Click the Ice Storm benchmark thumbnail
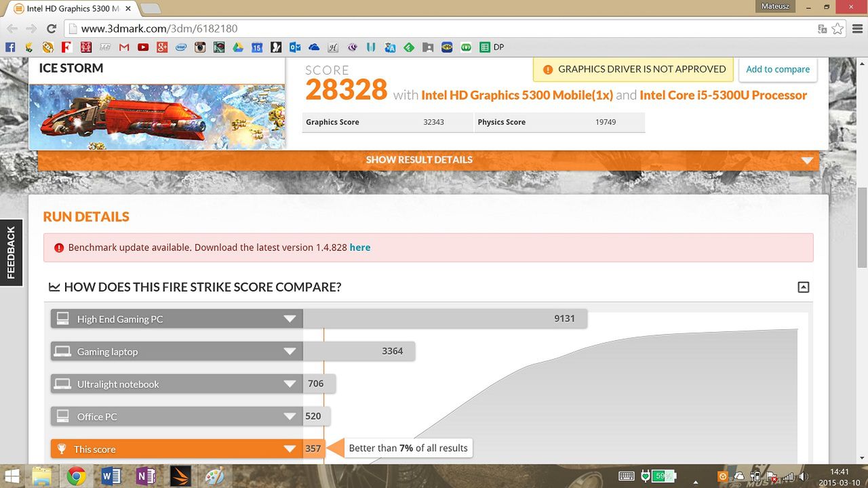Screen dimensions: 868x488 [x=157, y=117]
